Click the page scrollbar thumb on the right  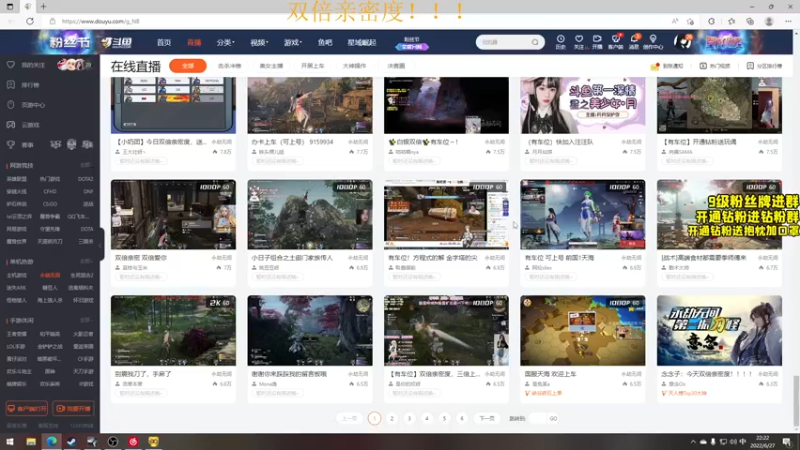[x=796, y=401]
